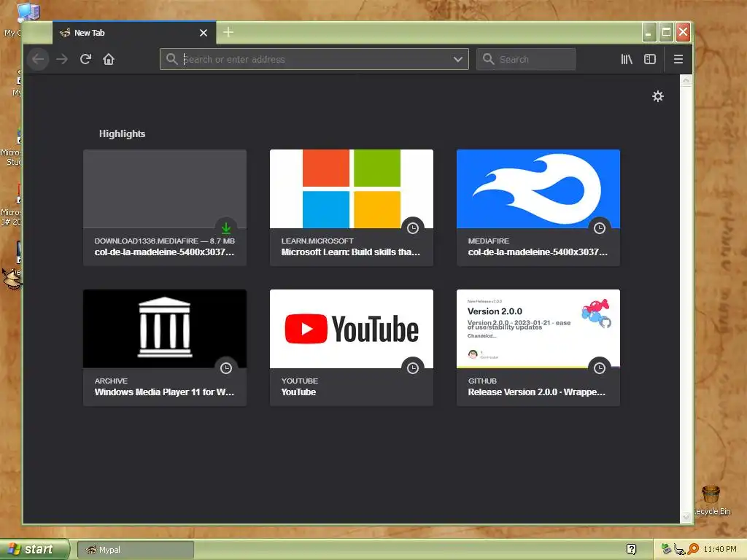Reload the current page
The height and width of the screenshot is (560, 747).
(x=85, y=59)
